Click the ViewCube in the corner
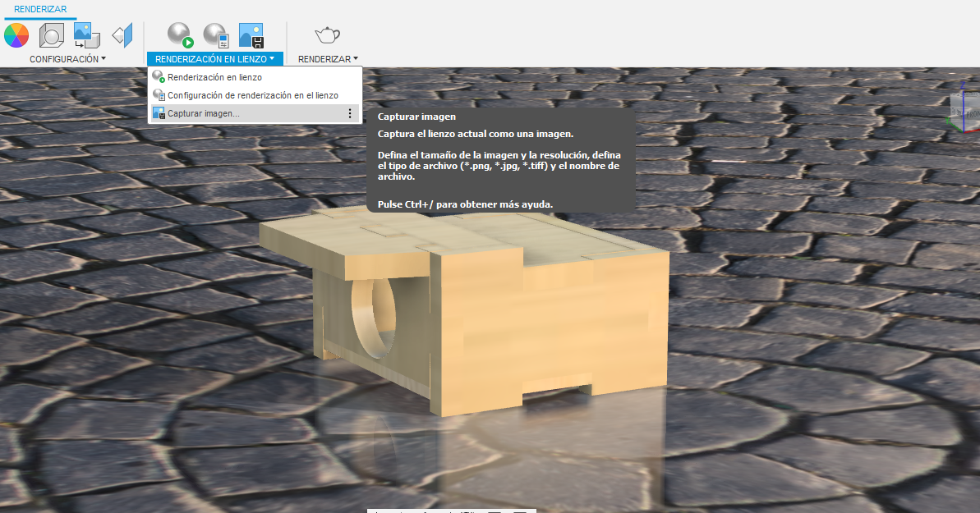Image resolution: width=980 pixels, height=513 pixels. (964, 112)
